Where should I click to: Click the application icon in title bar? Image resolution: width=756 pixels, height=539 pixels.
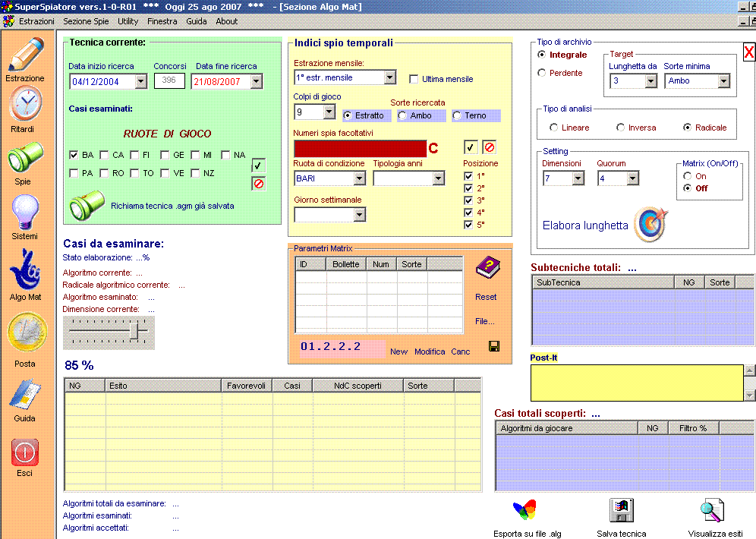pos(6,7)
